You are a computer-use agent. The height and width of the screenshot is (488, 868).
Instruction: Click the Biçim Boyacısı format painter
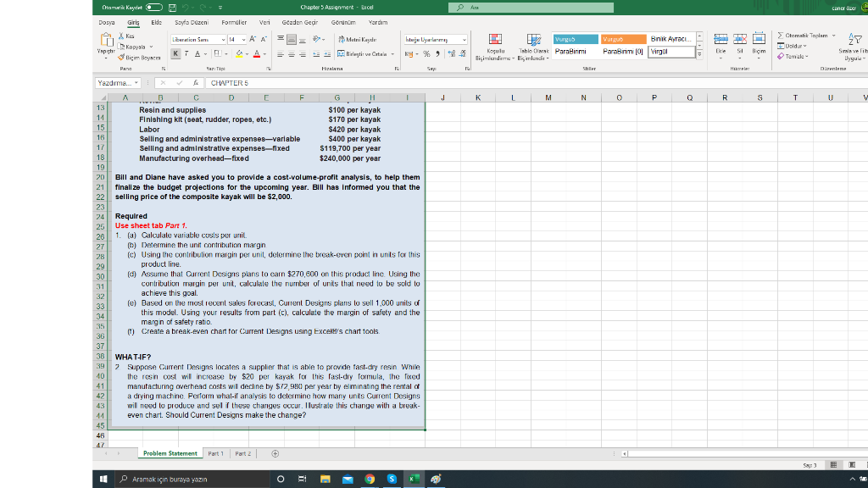click(139, 58)
